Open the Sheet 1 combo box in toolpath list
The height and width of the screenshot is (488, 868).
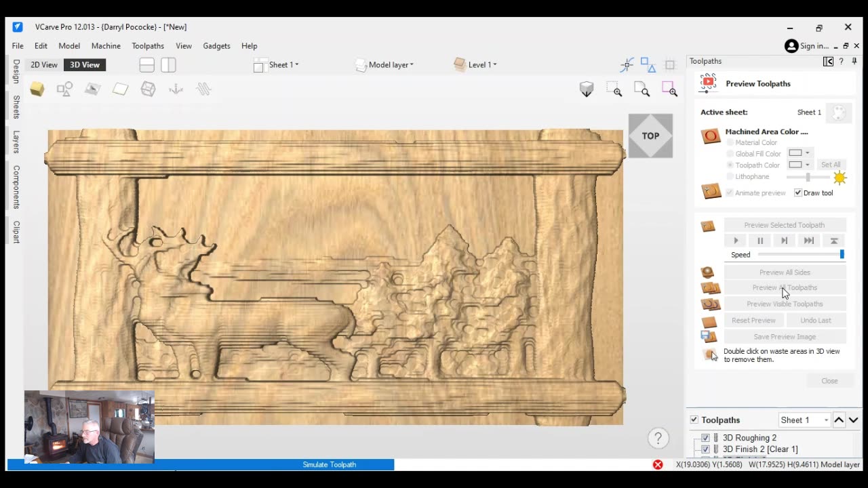(804, 420)
